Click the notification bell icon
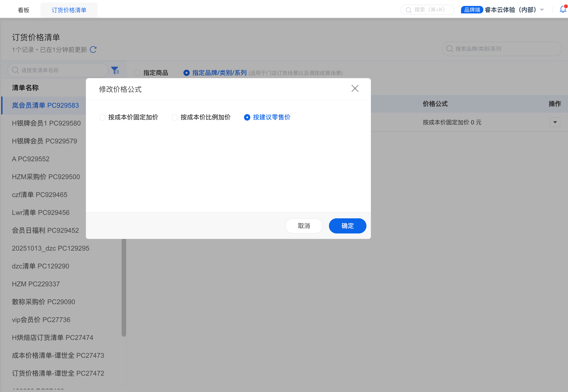This screenshot has width=568, height=392. [x=563, y=9]
